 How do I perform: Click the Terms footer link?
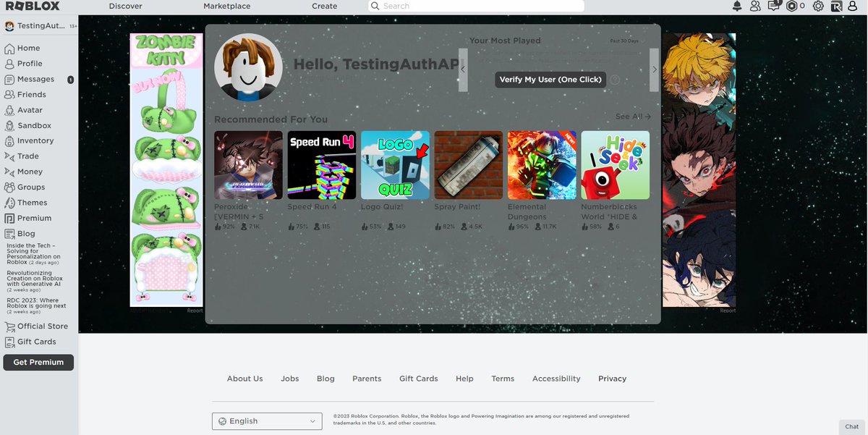click(503, 379)
